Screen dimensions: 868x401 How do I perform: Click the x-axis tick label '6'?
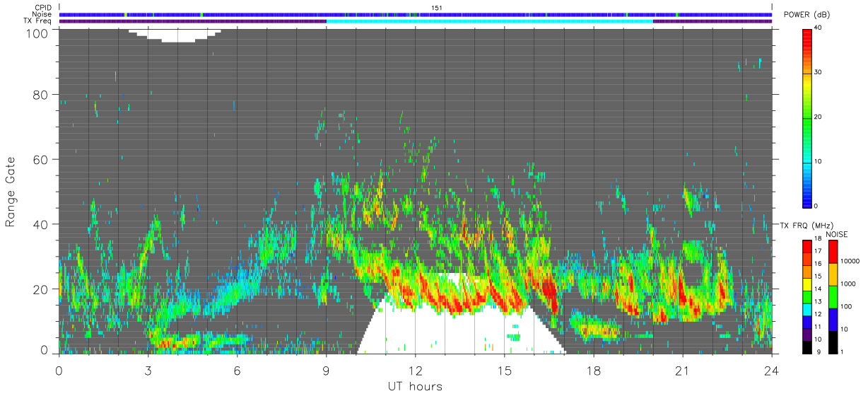click(237, 370)
